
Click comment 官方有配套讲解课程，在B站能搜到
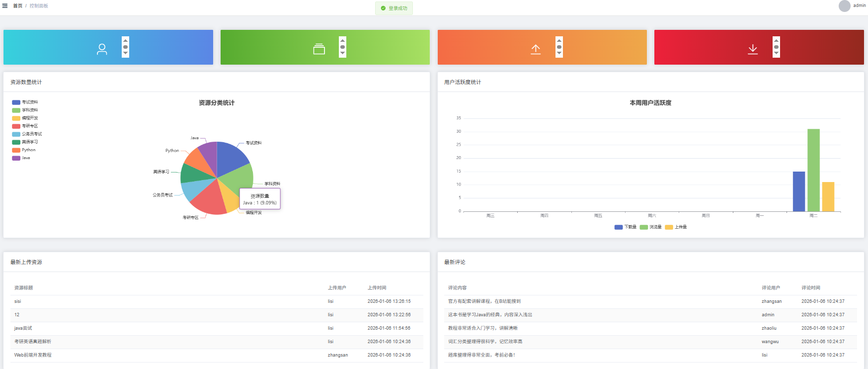[x=484, y=301]
